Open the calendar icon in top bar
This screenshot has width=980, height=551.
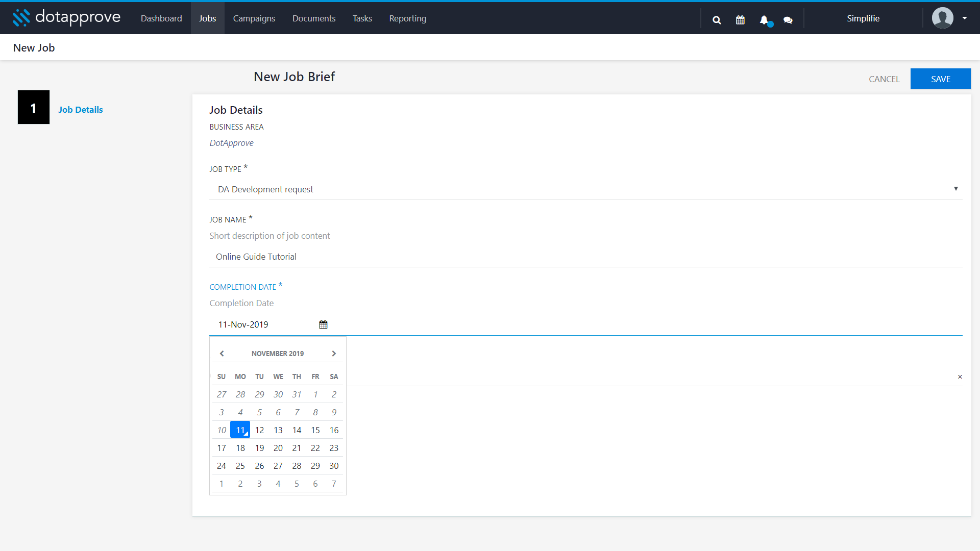tap(740, 20)
